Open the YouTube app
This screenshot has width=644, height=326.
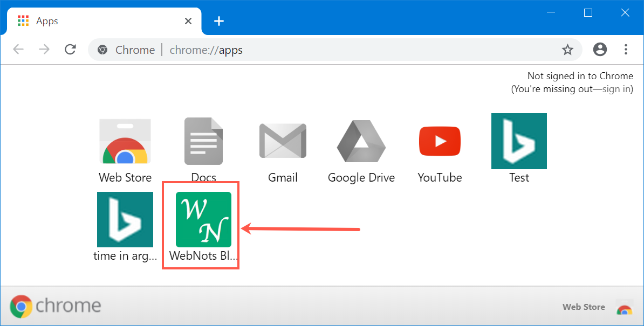click(440, 141)
